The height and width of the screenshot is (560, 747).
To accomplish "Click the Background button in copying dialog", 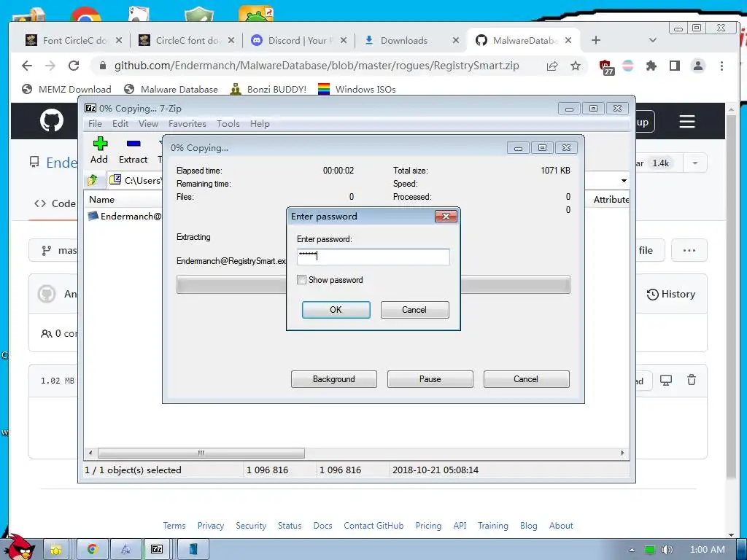I will 333,379.
